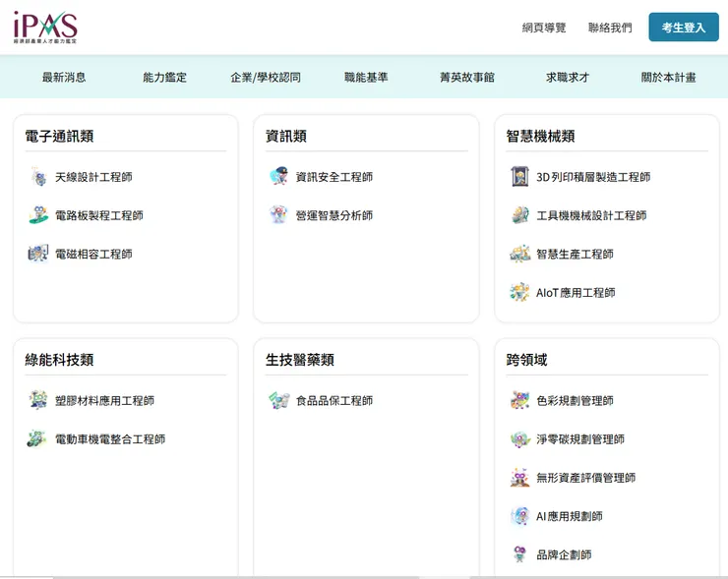Viewport: 728px width, 579px height.
Task: Click the 考生登入 login button
Action: (684, 28)
